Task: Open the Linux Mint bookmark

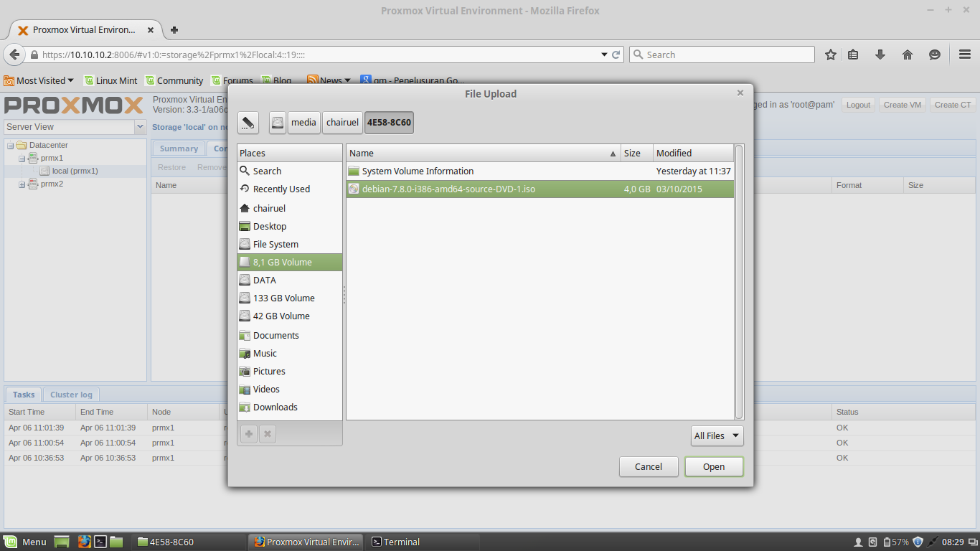Action: coord(110,80)
